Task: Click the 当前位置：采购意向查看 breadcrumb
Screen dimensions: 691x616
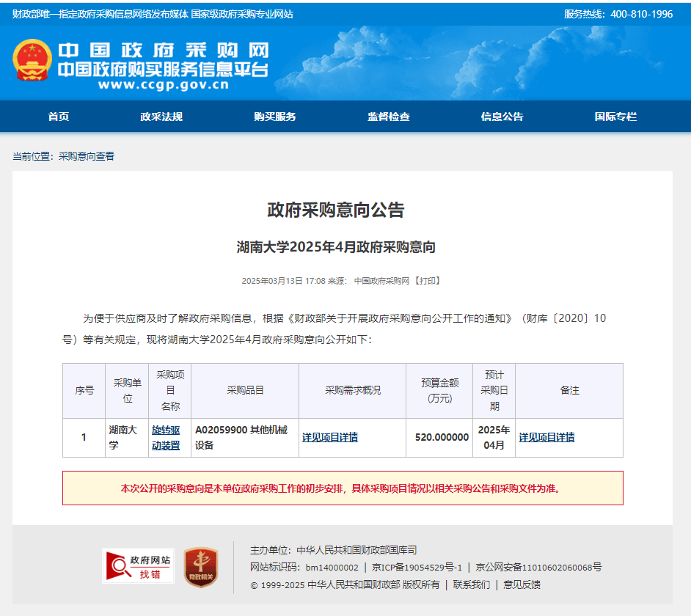Action: coord(64,156)
